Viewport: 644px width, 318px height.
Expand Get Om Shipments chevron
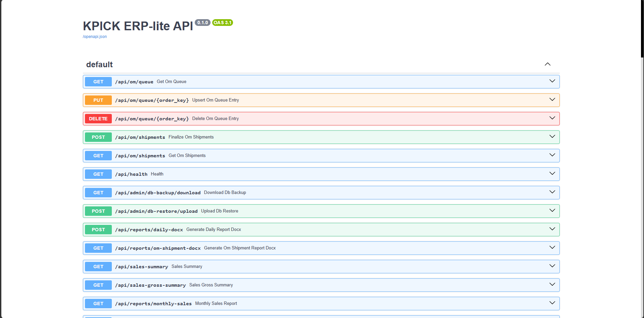[552, 155]
